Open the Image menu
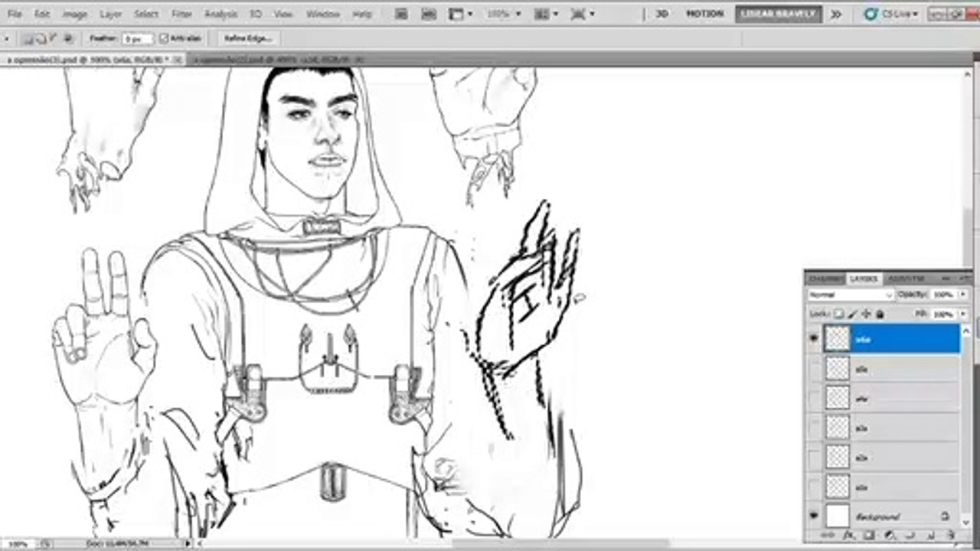The width and height of the screenshot is (980, 551). tap(74, 14)
